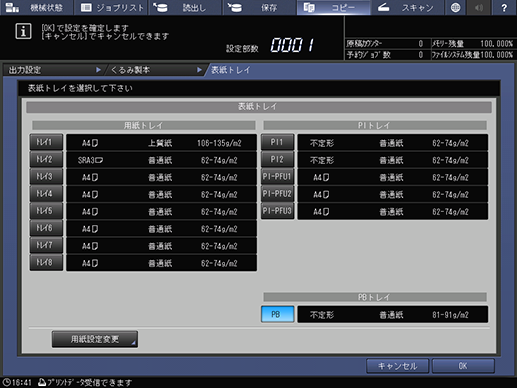
Task: Select tray トレイ4
Action: coord(46,194)
